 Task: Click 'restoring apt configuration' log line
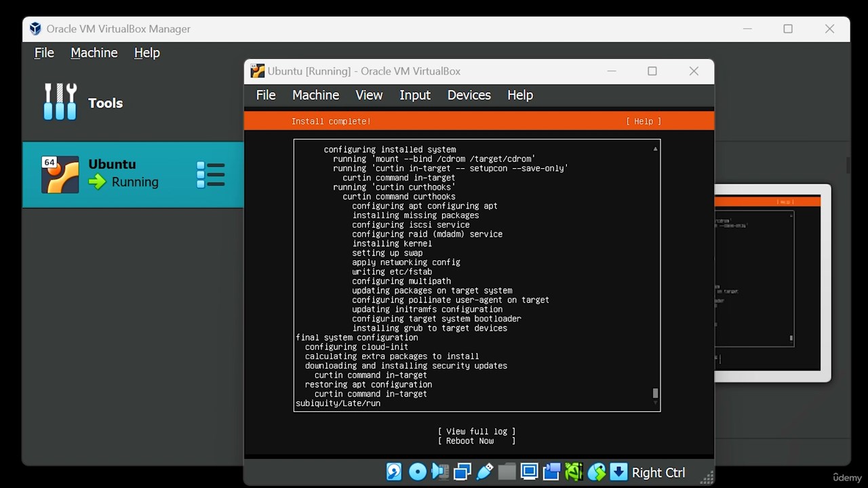(x=368, y=384)
